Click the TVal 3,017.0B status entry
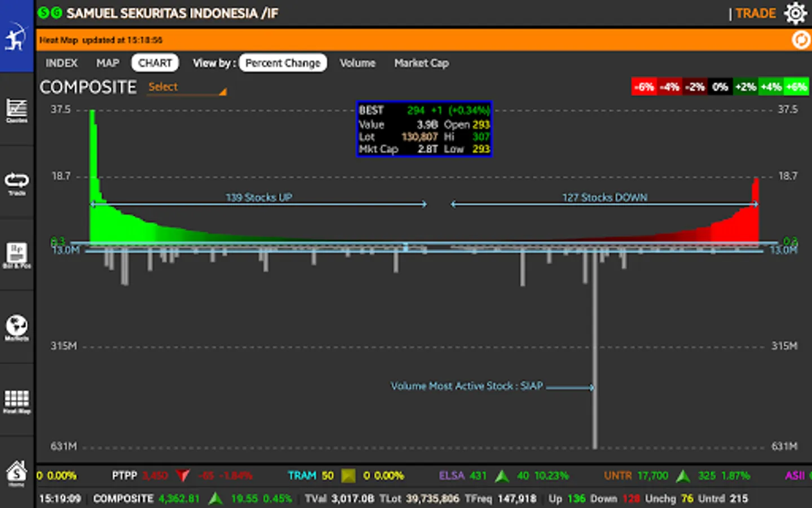 coord(339,498)
